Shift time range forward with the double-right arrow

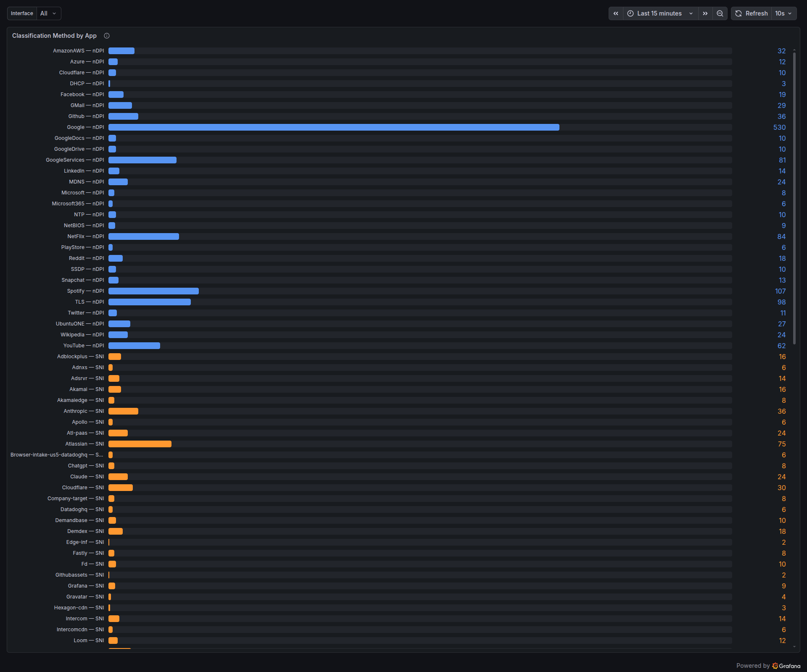pos(705,13)
